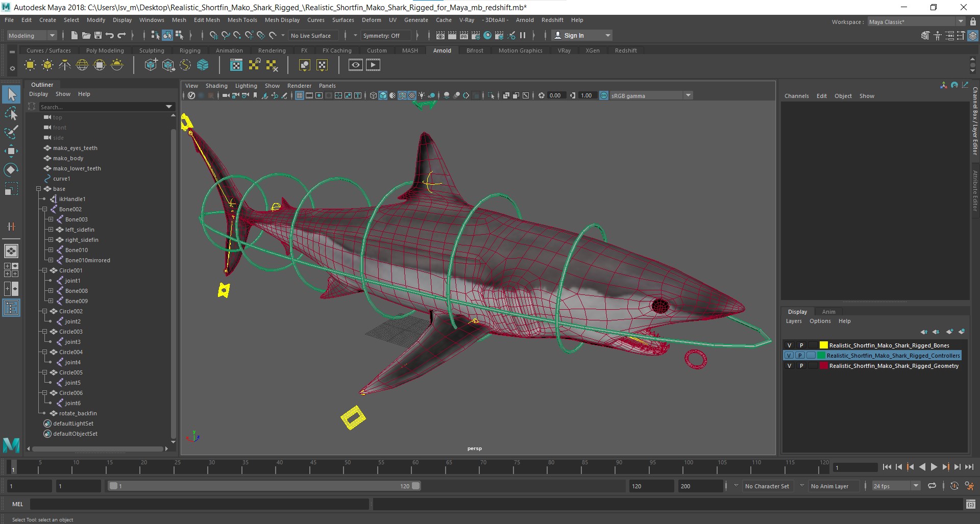Open the Outliner search filter dropdown arrow
Screen dimensions: 980x524
pos(169,107)
